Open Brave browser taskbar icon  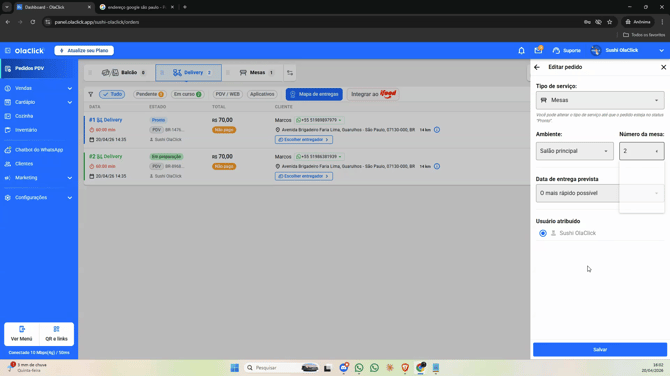(x=405, y=368)
